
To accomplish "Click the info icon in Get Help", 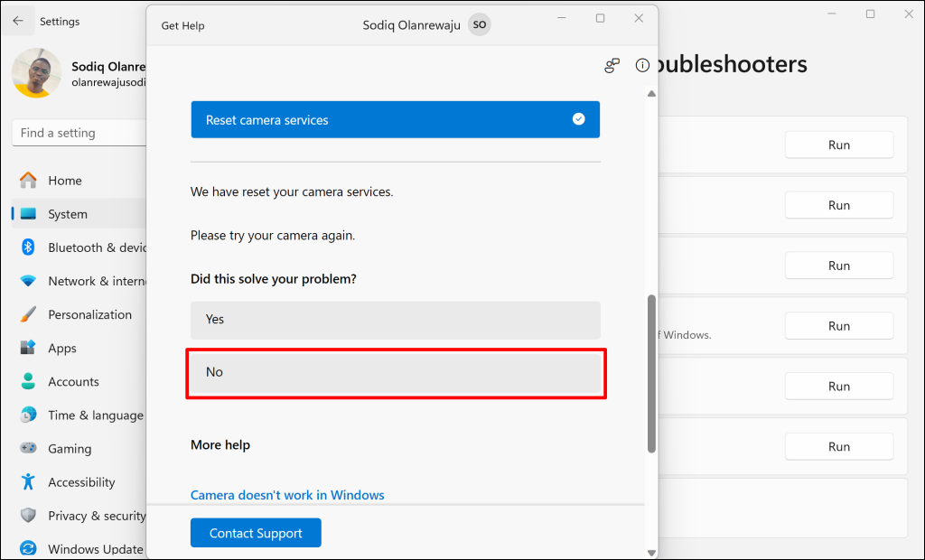I will coord(642,65).
